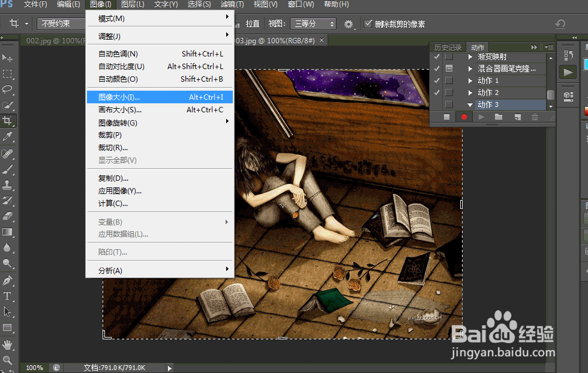This screenshot has width=588, height=373.
Task: Expand the 混合器画笔克隆 action
Action: (x=470, y=68)
